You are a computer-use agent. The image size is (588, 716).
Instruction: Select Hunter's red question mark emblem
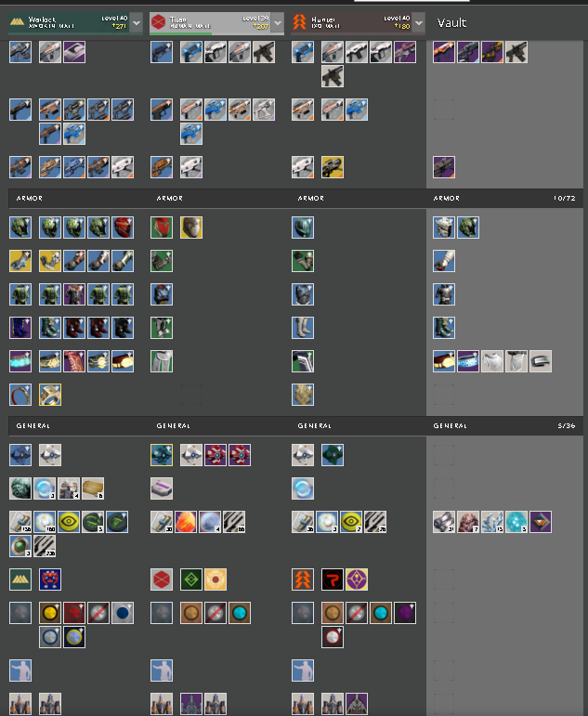coord(333,579)
